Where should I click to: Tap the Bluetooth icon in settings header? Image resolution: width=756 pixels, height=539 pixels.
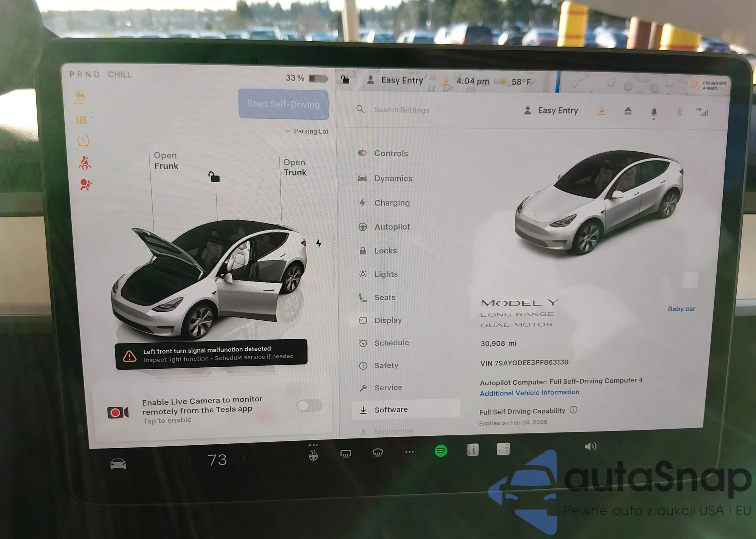point(679,112)
